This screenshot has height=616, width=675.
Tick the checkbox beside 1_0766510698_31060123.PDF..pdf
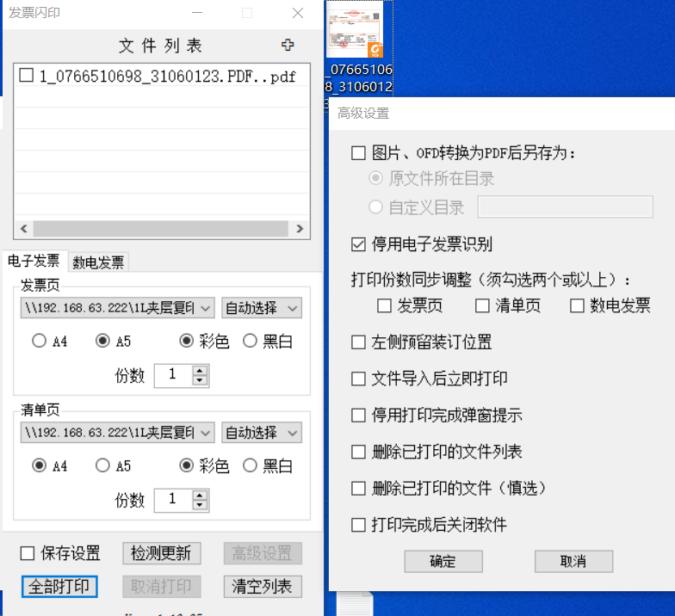[26, 75]
